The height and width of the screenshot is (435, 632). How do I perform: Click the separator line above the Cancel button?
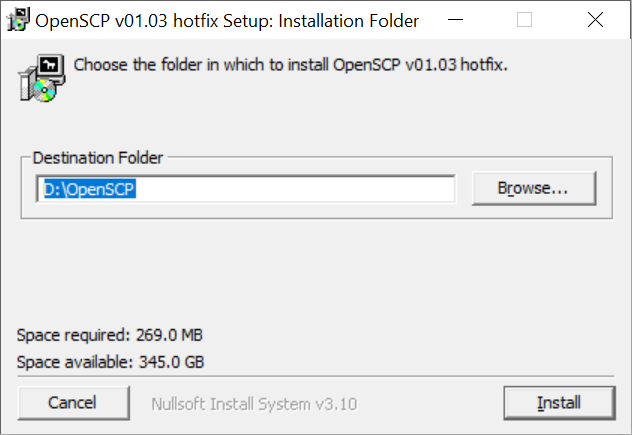pyautogui.click(x=316, y=377)
